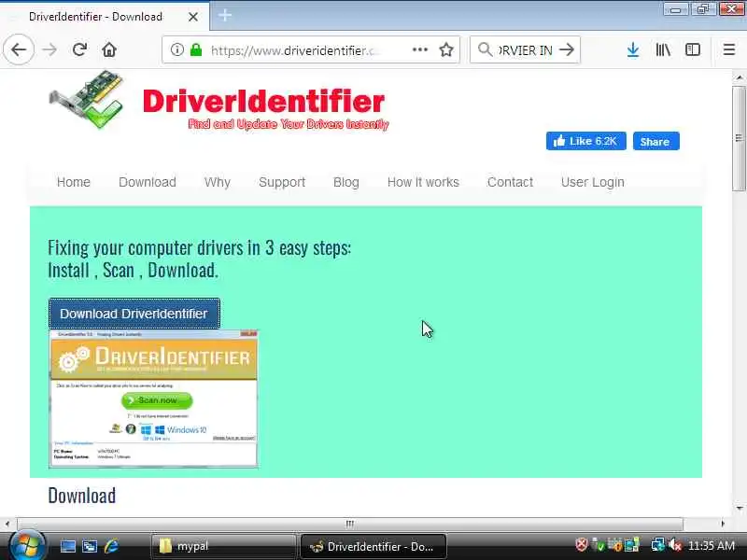Open the Download navigation item
This screenshot has width=747, height=560.
click(148, 182)
